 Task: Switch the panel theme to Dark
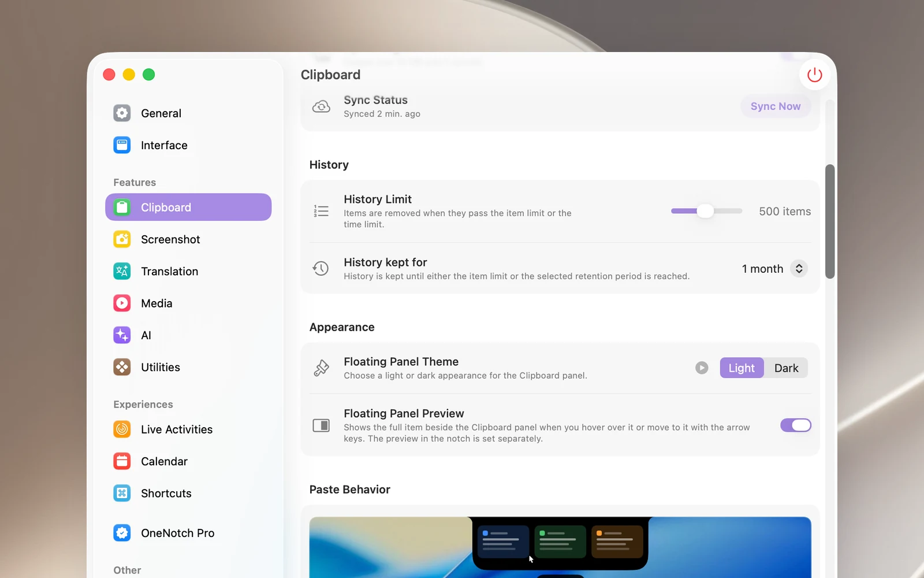click(786, 368)
